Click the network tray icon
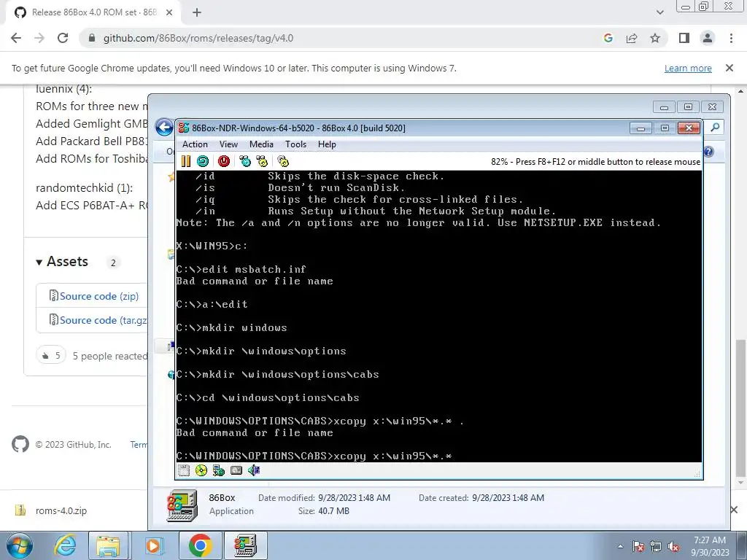This screenshot has height=560, width=747. [x=656, y=547]
